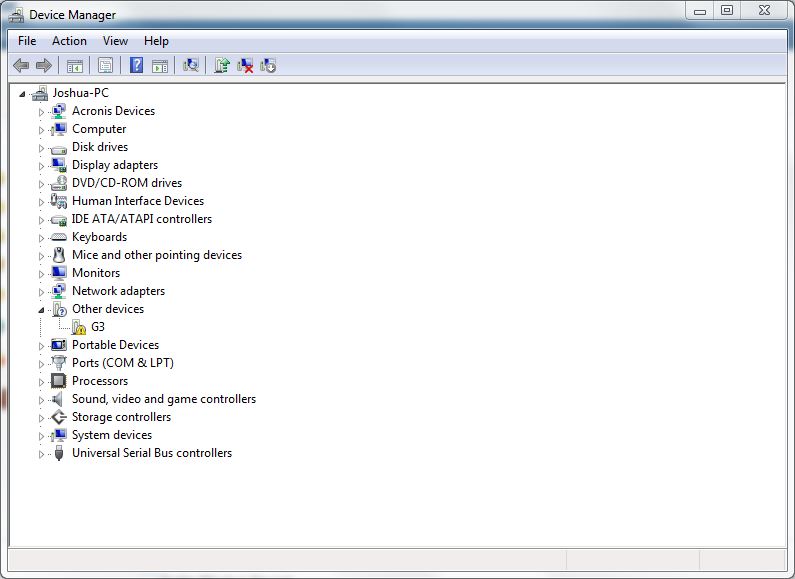Click Update Driver Software toolbar icon
The height and width of the screenshot is (579, 795).
pos(222,65)
